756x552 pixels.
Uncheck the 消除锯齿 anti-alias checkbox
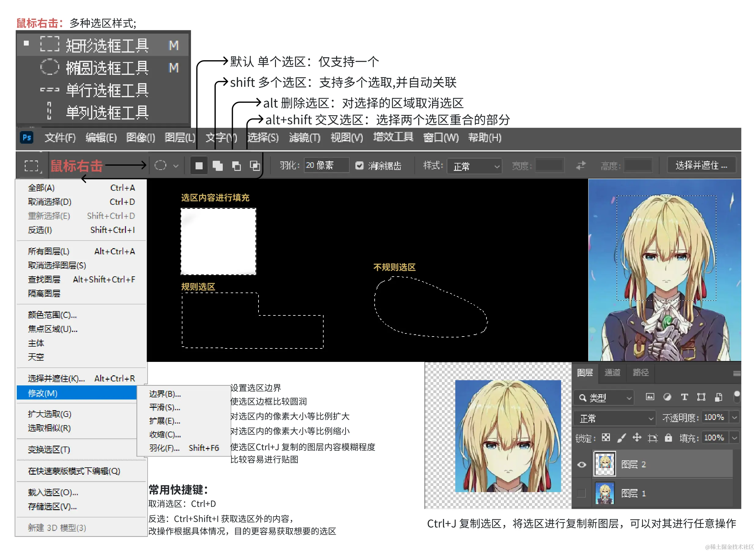pos(359,165)
